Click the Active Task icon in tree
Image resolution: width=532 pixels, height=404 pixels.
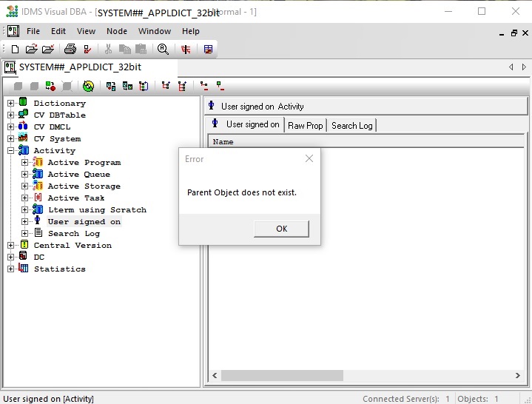click(38, 198)
